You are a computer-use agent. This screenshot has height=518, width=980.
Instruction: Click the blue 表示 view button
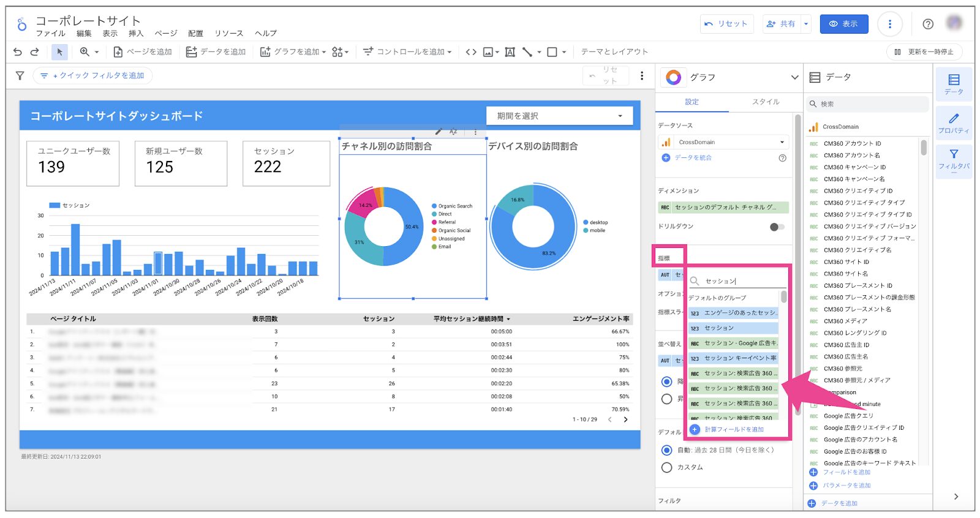coord(844,24)
